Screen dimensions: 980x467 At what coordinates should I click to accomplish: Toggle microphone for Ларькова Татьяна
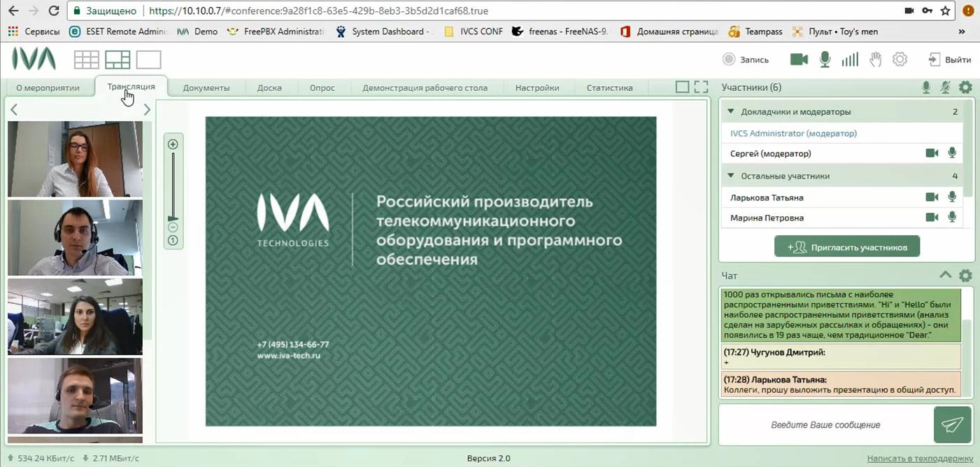tap(952, 197)
